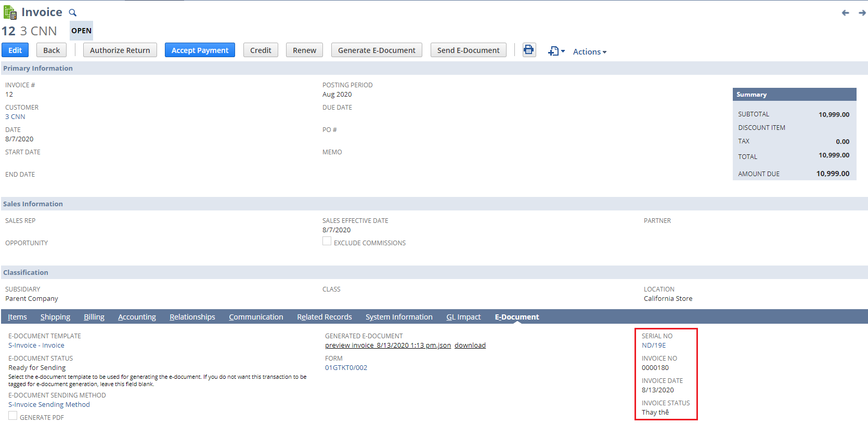Click the print icon in toolbar

tap(529, 50)
